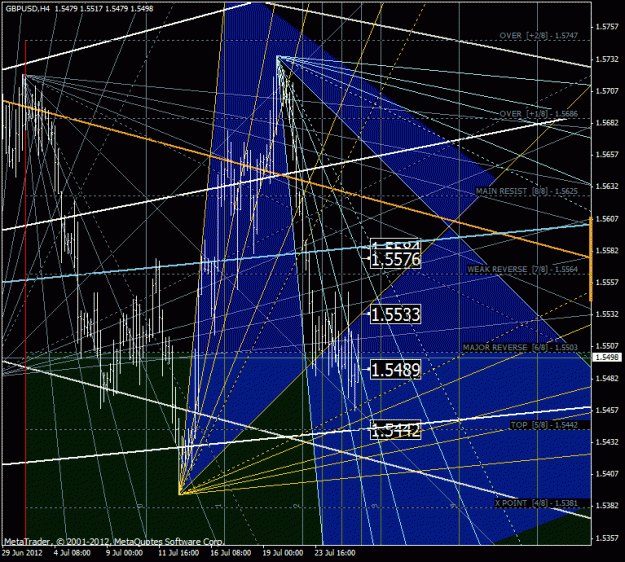The width and height of the screenshot is (625, 562).
Task: Click the 'WEAK REVERSE [7/8] - 1.5564' label
Action: coord(522,269)
